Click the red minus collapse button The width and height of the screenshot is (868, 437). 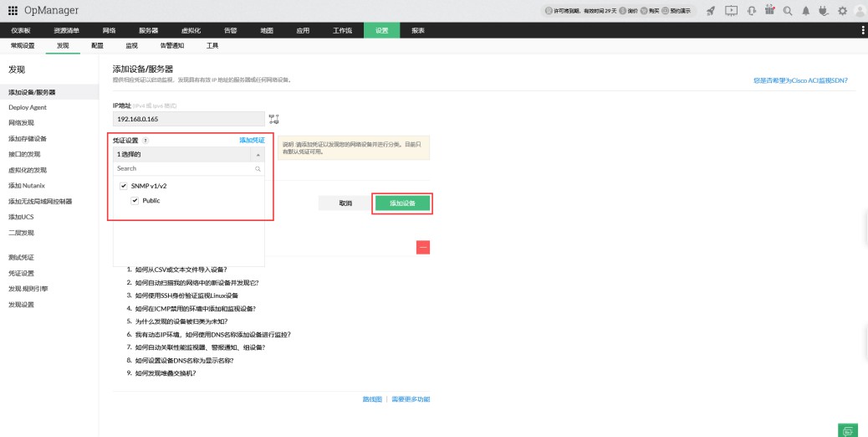(x=423, y=247)
